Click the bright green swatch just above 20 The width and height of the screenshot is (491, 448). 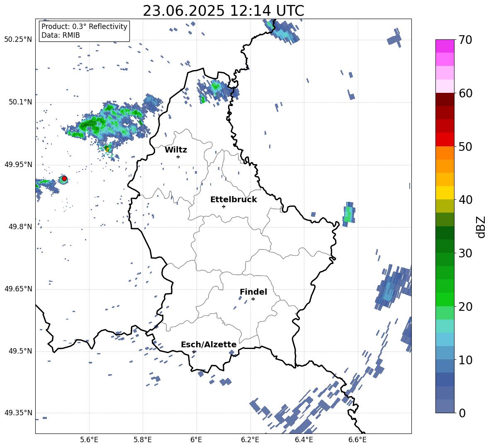(x=445, y=299)
